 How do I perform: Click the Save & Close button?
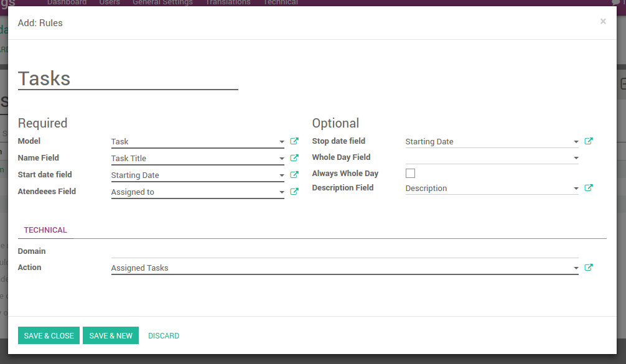point(49,336)
